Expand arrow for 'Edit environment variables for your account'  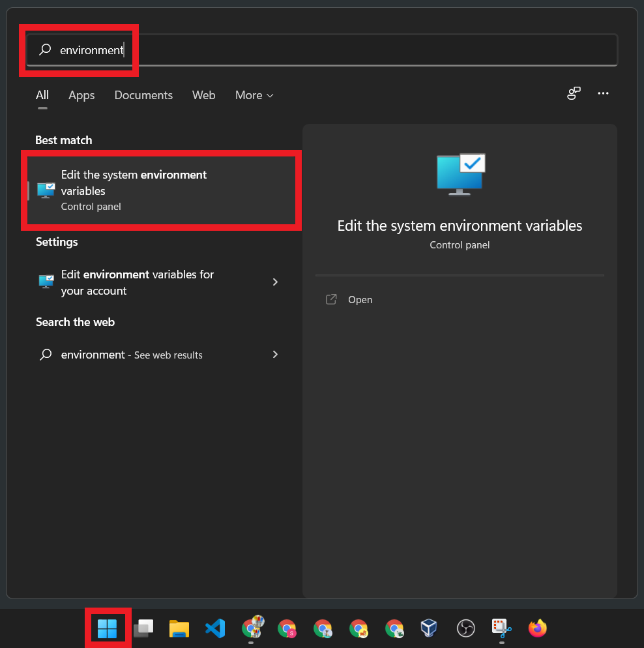275,282
